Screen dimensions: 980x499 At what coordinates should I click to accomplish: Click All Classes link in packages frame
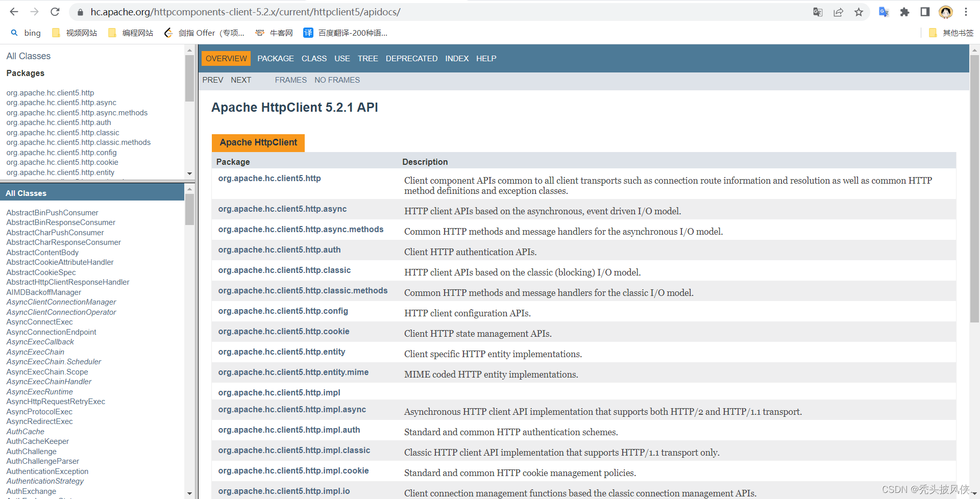tap(29, 56)
